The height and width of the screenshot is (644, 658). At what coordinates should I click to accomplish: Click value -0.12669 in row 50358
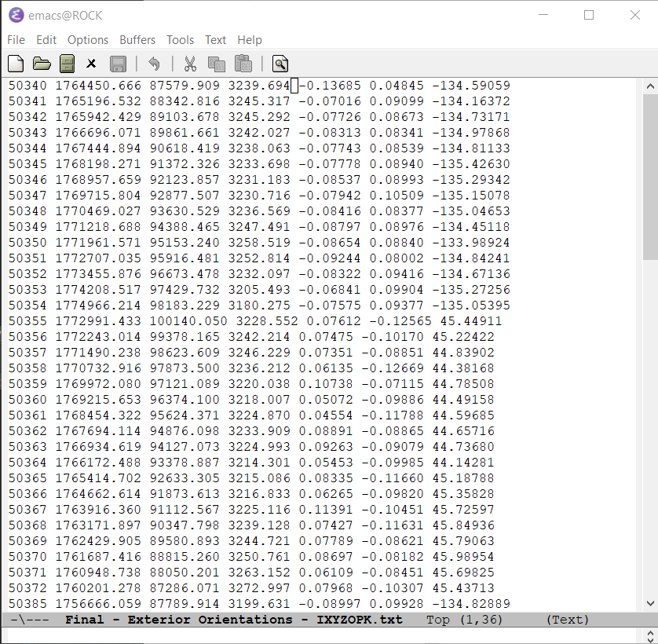393,368
